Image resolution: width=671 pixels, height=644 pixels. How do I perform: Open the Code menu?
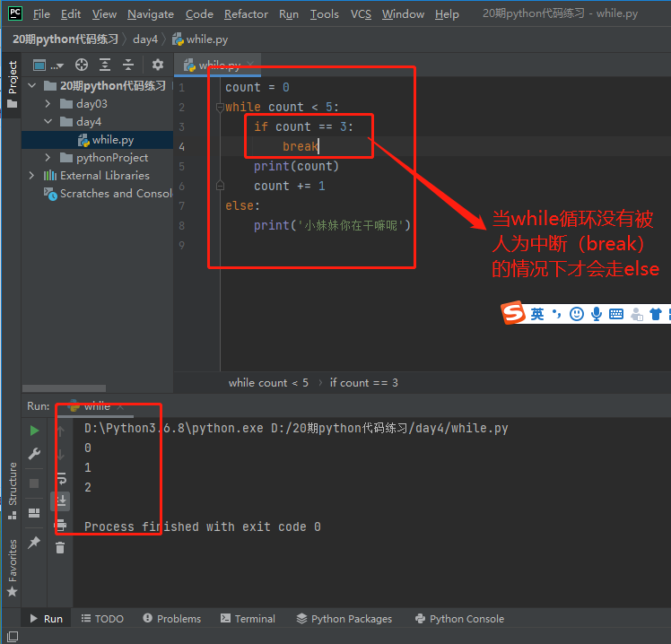click(x=199, y=14)
